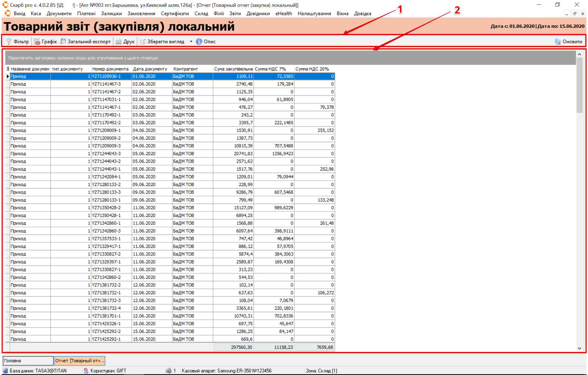Click the Зберегти вигляд icon

[x=142, y=41]
